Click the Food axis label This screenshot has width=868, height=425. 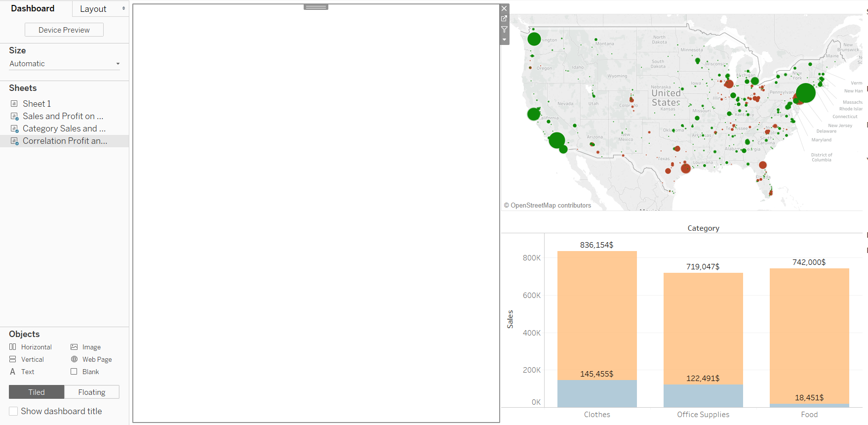[809, 415]
